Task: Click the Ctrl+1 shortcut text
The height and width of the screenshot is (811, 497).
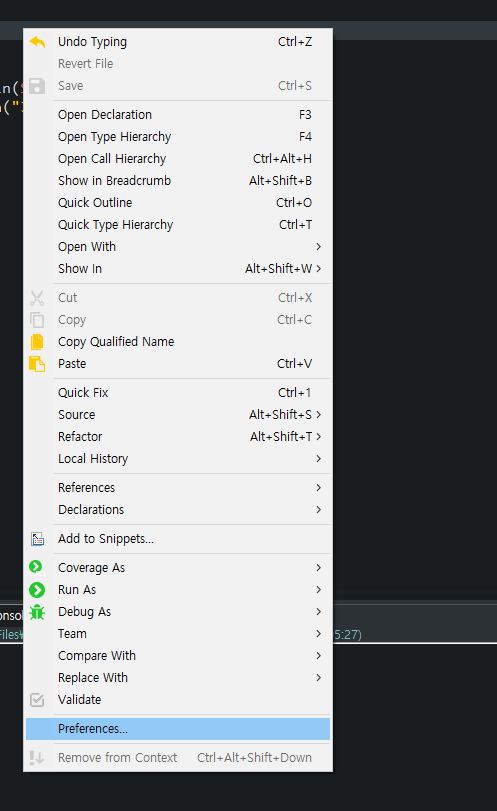Action: click(x=295, y=393)
